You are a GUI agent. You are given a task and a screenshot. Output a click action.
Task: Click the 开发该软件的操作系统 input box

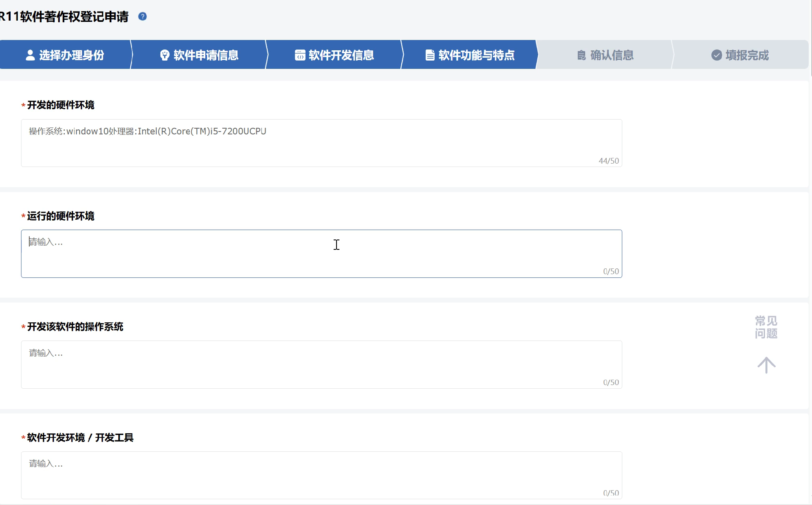(x=321, y=364)
